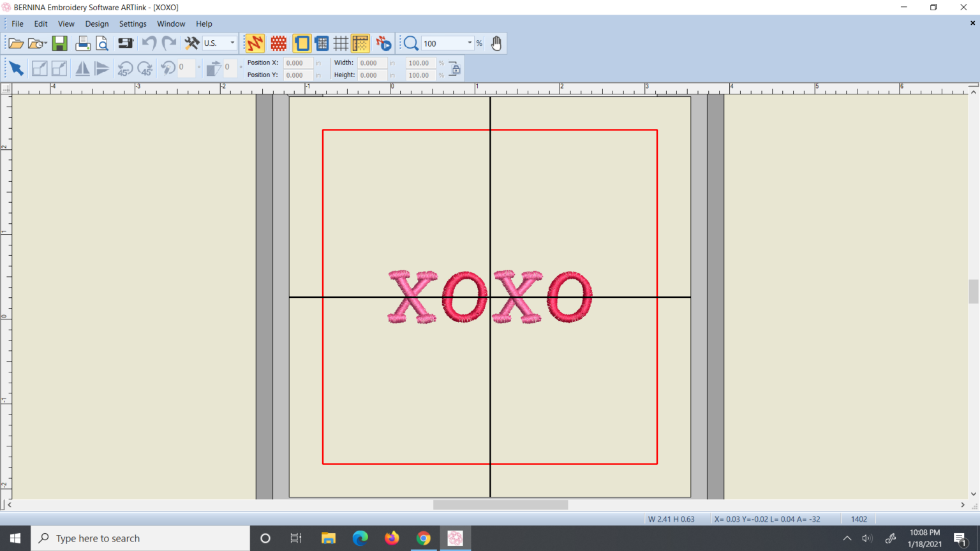Viewport: 980px width, 551px height.
Task: Click the Rotate 45 degrees clockwise icon
Action: point(145,68)
